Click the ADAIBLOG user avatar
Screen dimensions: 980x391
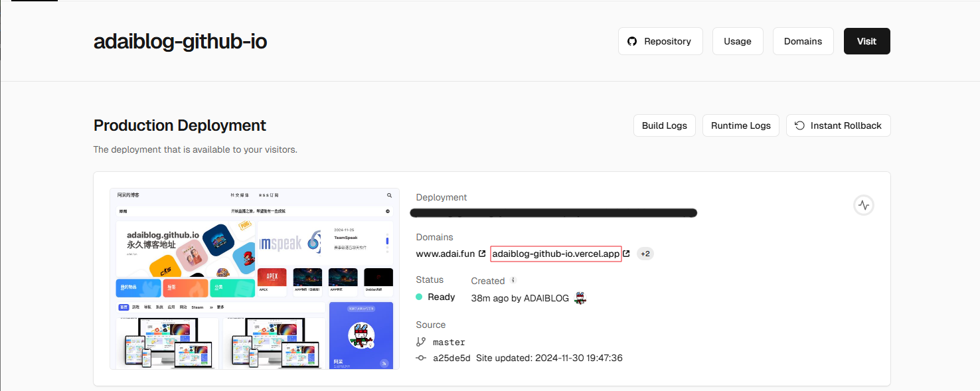point(580,298)
